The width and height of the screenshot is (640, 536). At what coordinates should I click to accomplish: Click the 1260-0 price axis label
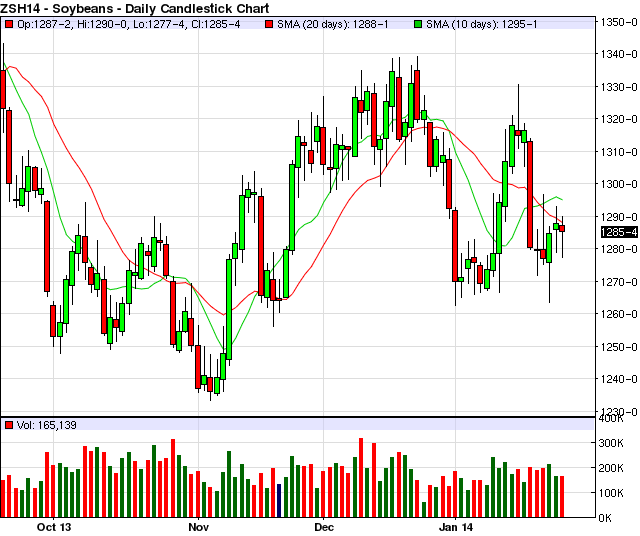[619, 314]
